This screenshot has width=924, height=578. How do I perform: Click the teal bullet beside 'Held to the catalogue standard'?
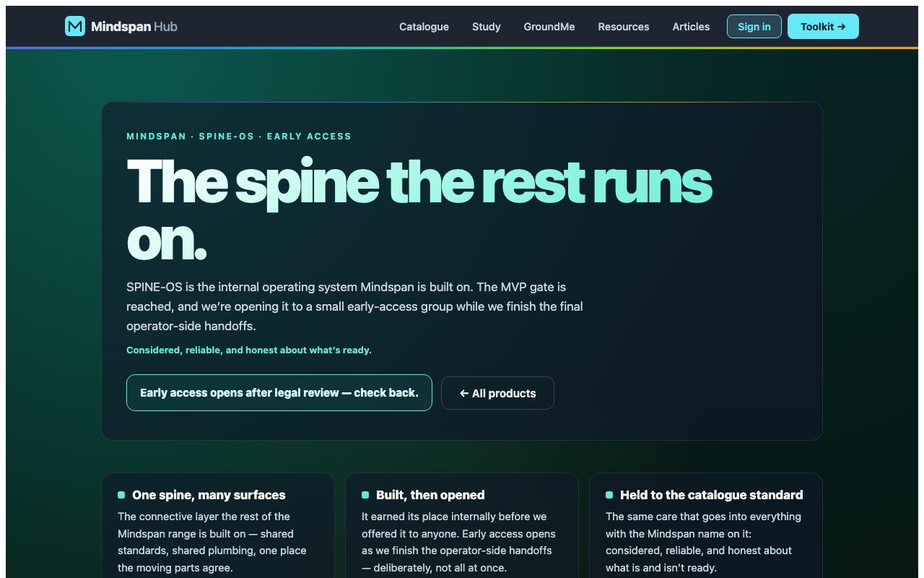click(609, 495)
